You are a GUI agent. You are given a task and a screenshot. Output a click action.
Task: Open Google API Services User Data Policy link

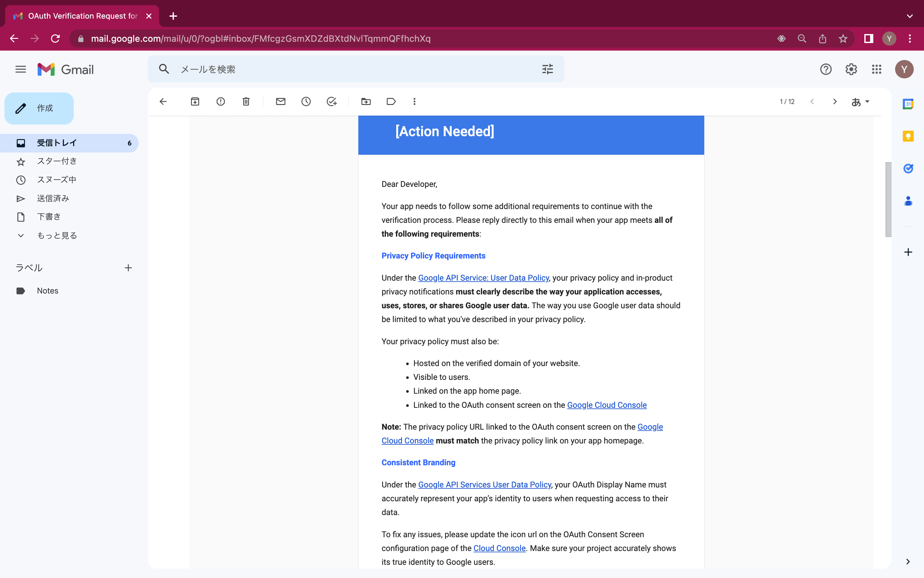[x=484, y=485]
